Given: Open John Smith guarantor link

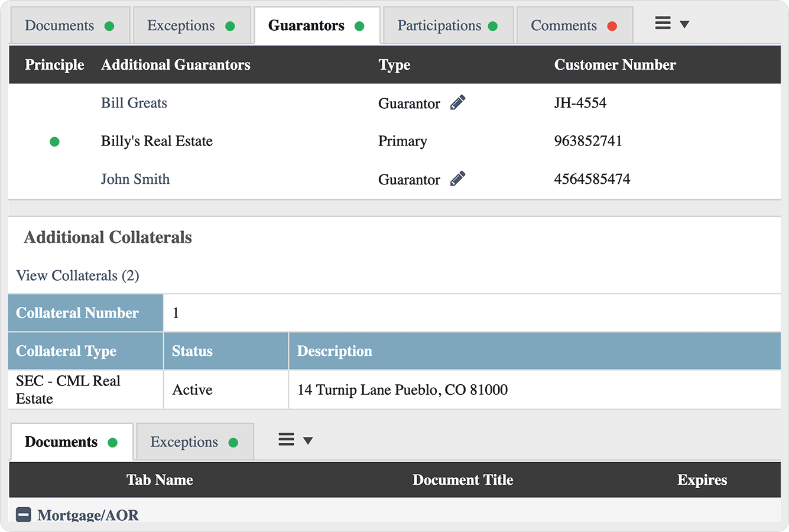Looking at the screenshot, I should (135, 179).
